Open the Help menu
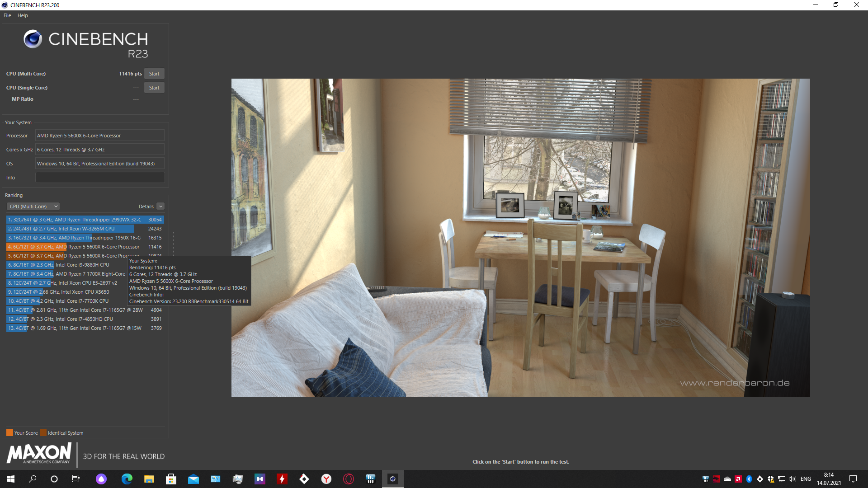Screen dimensions: 868x488 tap(23, 15)
